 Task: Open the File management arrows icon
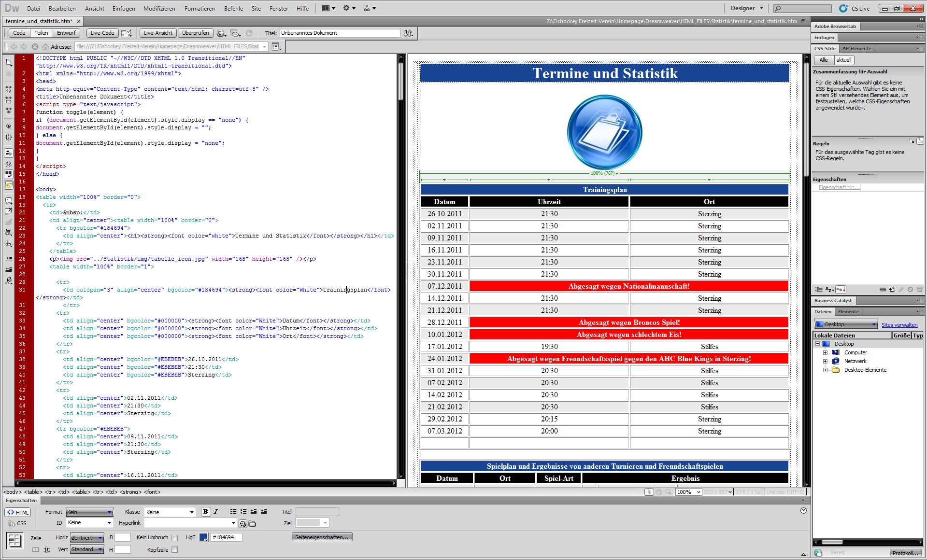click(x=409, y=33)
